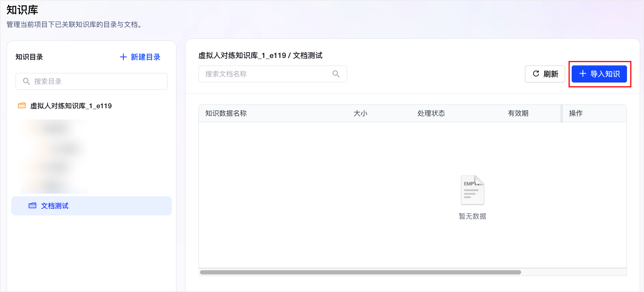Select the 虚拟人对练知识库_1_e119 folder
Image resolution: width=644 pixels, height=292 pixels.
[71, 106]
